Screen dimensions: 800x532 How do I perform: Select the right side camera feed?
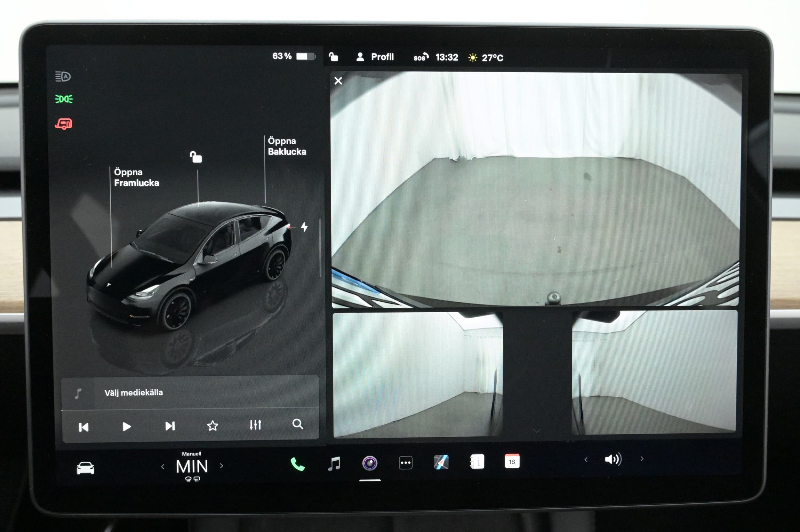pyautogui.click(x=654, y=372)
